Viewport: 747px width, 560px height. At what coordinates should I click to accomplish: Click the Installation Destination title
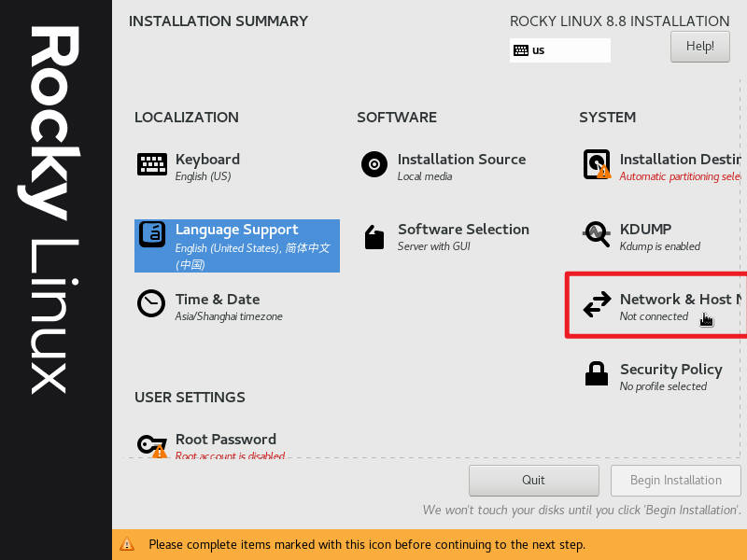point(681,159)
